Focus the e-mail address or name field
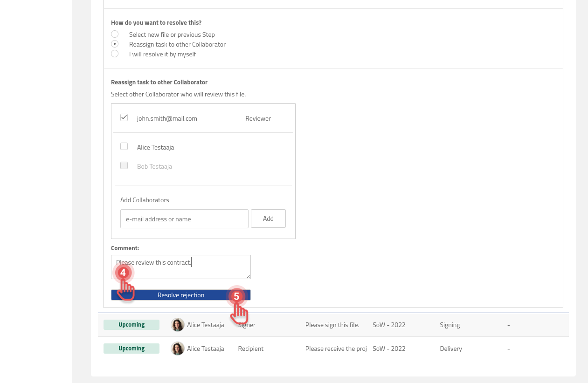Viewport: 588px width, 383px height. [x=184, y=219]
